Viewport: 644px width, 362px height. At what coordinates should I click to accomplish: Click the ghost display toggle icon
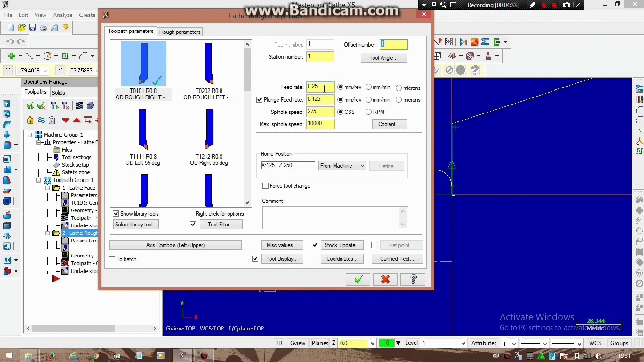click(x=52, y=120)
